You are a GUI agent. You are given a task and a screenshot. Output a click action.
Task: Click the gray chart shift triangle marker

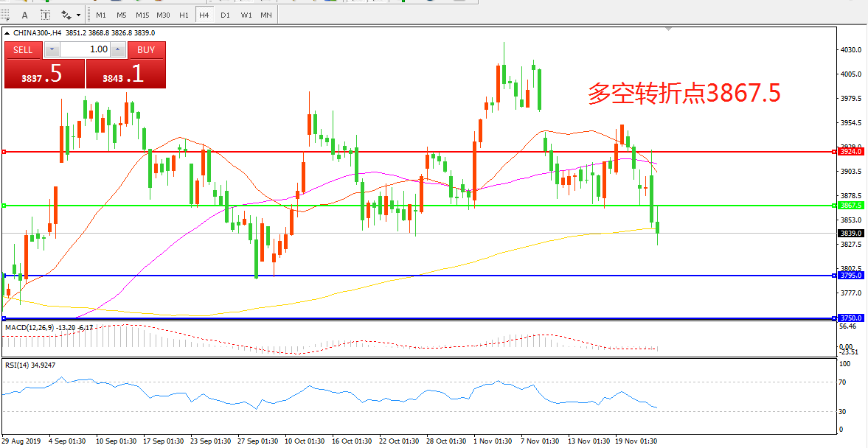pyautogui.click(x=668, y=30)
